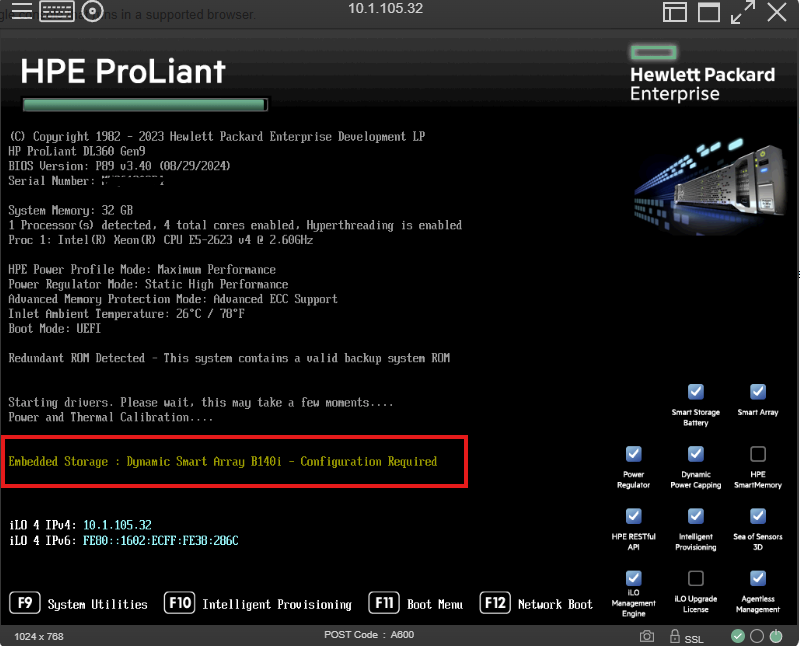Click the Power Regulator checkbox
The width and height of the screenshot is (800, 646).
click(x=634, y=454)
